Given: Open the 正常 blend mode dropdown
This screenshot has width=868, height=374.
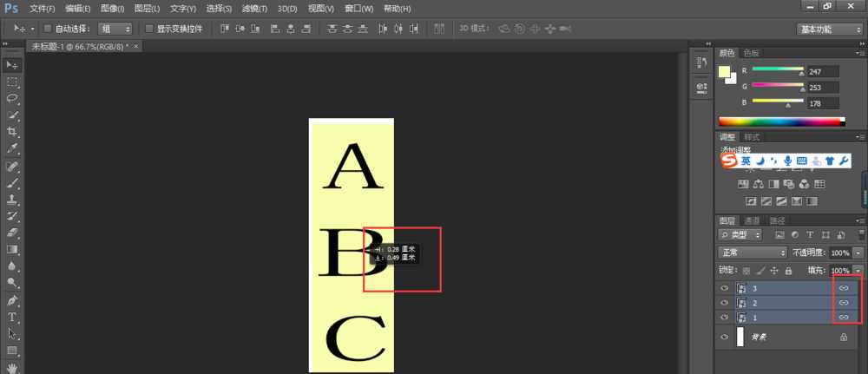Looking at the screenshot, I should (x=752, y=253).
